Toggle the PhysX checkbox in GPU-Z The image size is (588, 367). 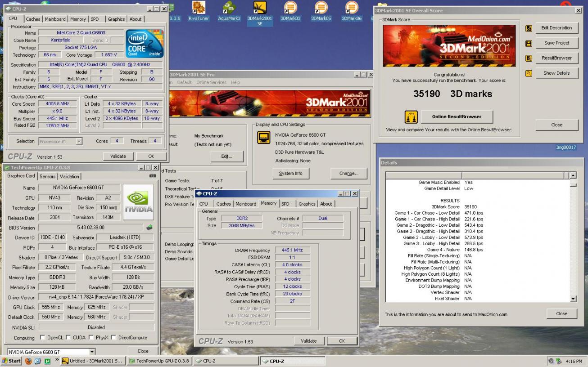click(91, 337)
